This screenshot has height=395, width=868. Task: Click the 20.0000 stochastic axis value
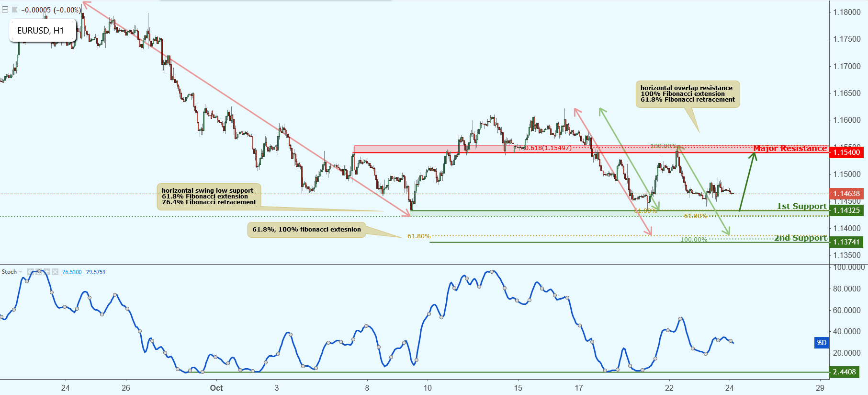point(847,353)
